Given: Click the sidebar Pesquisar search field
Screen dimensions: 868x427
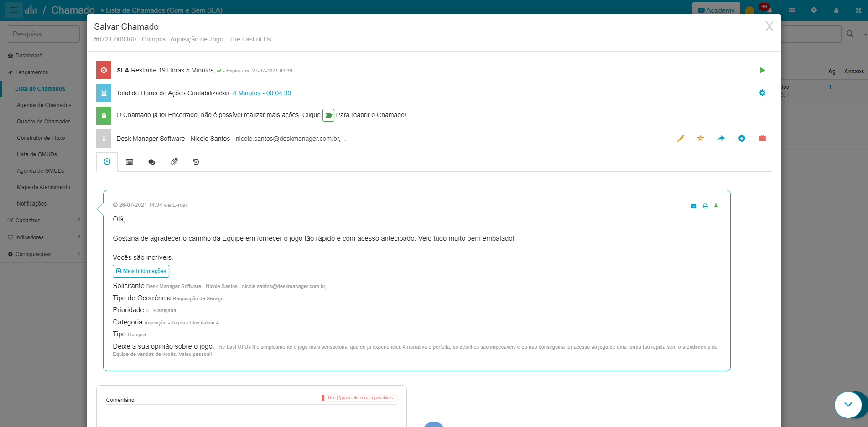Looking at the screenshot, I should point(43,34).
